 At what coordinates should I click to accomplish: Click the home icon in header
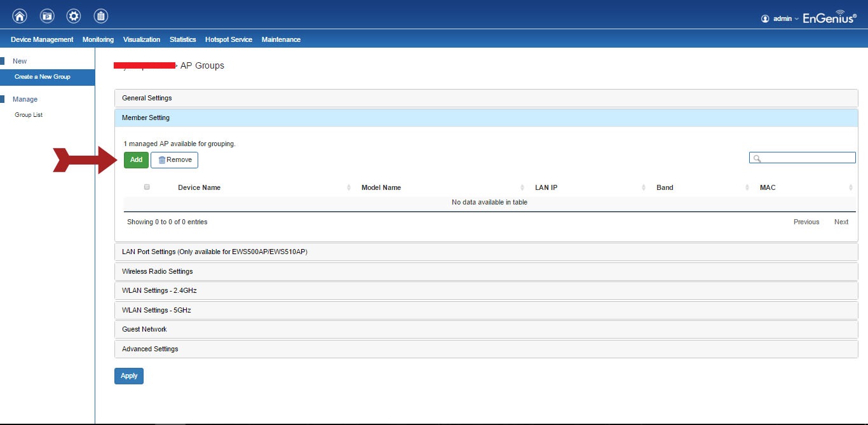[20, 16]
